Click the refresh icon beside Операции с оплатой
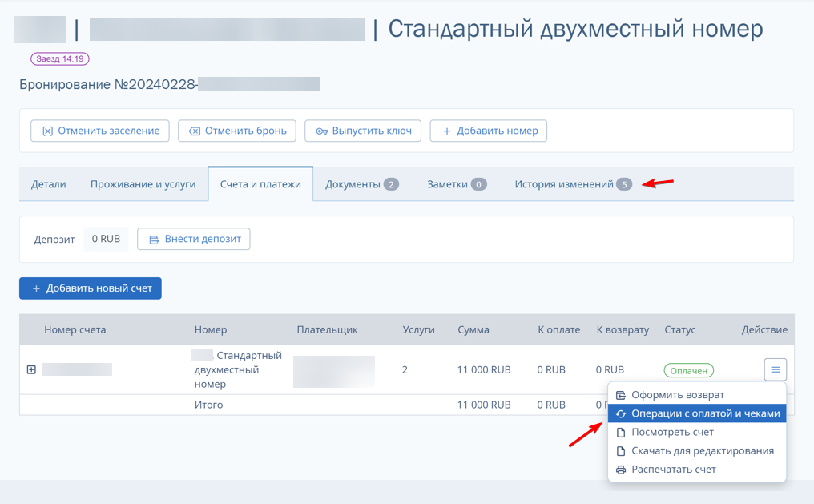The width and height of the screenshot is (814, 504). click(621, 414)
